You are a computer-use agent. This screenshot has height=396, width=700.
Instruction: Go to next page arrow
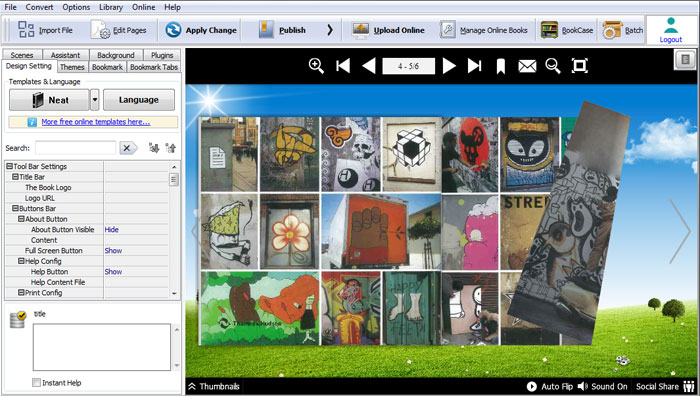coord(449,66)
